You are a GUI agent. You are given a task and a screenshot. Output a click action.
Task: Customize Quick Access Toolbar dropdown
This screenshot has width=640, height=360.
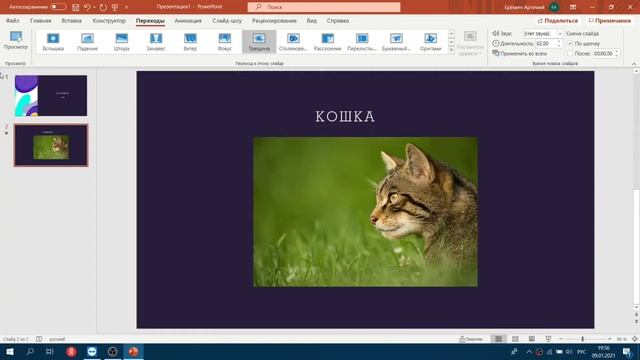coord(126,7)
